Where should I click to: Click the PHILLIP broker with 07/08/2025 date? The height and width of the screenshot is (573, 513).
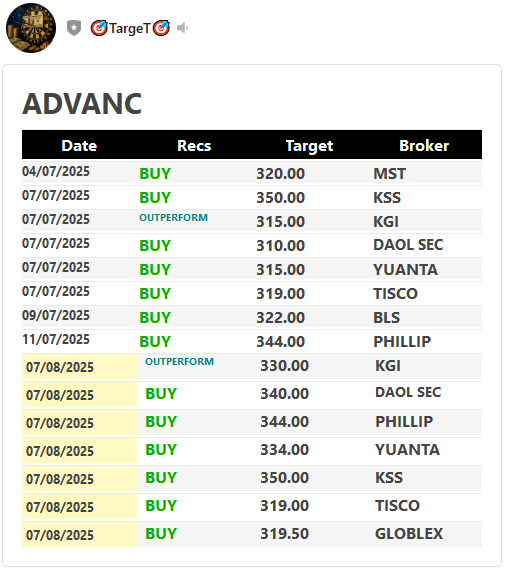404,422
